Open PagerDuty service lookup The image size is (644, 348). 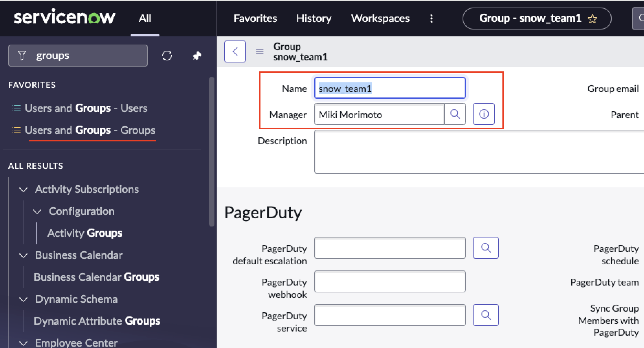tap(486, 315)
